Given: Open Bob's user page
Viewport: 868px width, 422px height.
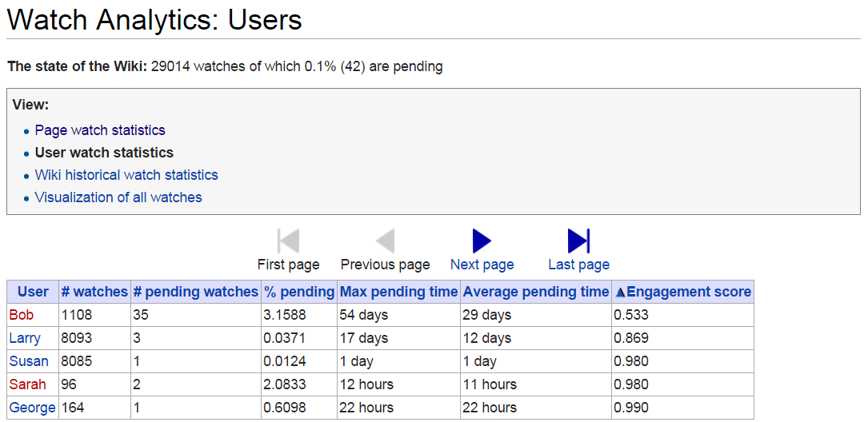Looking at the screenshot, I should (21, 315).
